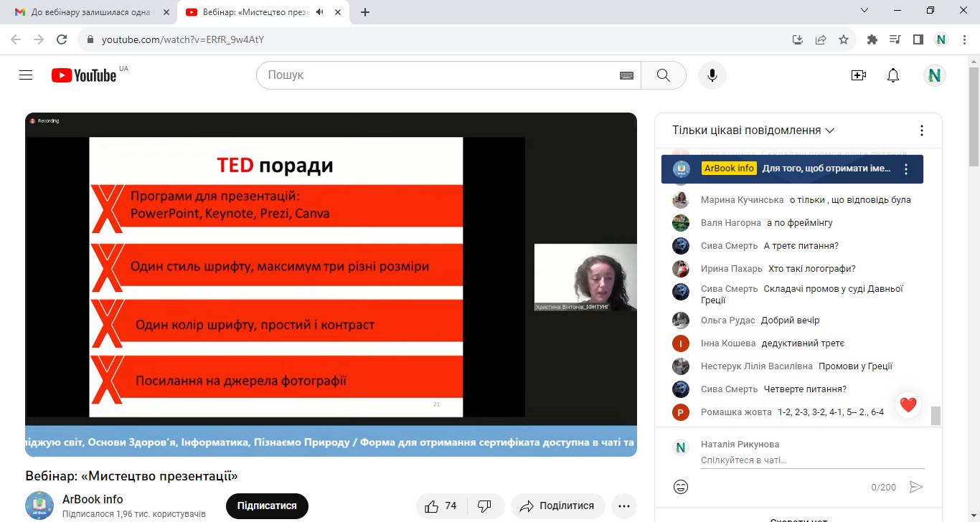
Task: Open the Create video icon
Action: click(x=858, y=75)
